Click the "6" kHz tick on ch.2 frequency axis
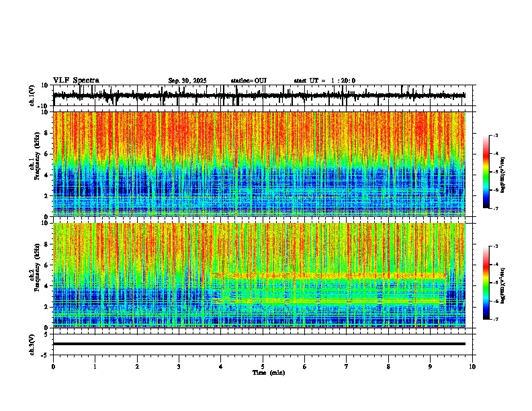Image resolution: width=532 pixels, height=411 pixels. coord(47,265)
